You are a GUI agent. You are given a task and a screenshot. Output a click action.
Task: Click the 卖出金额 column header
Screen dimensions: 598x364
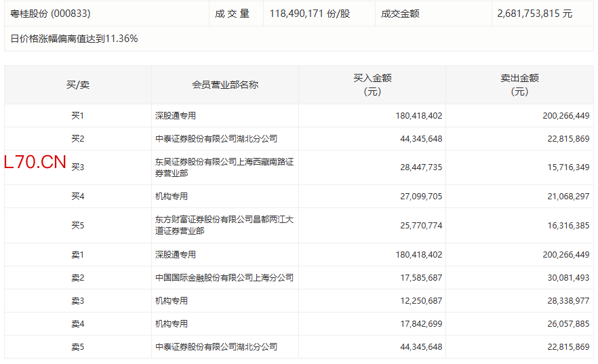click(x=519, y=85)
